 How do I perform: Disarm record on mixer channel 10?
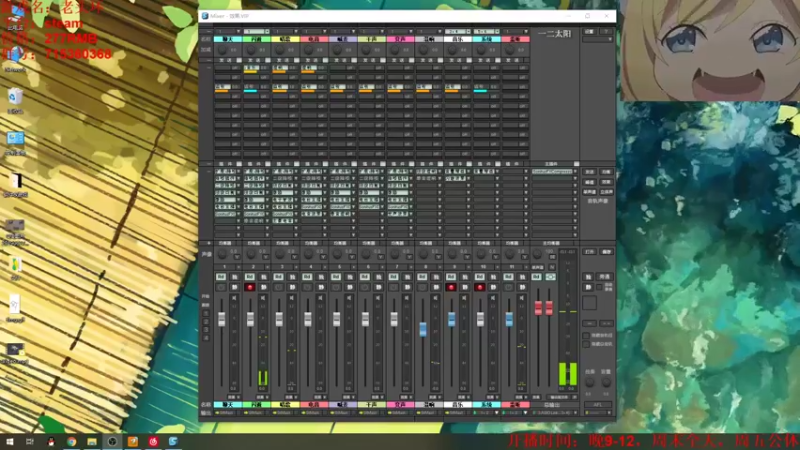[x=480, y=287]
